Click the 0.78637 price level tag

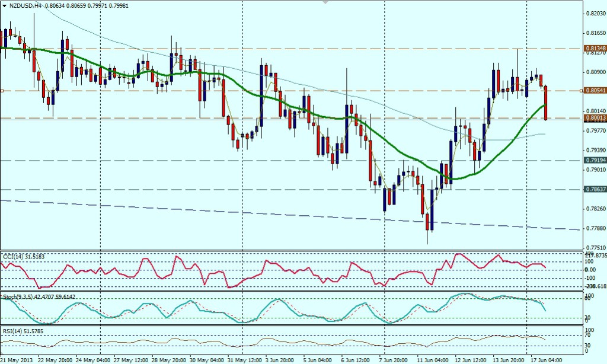[x=594, y=189]
